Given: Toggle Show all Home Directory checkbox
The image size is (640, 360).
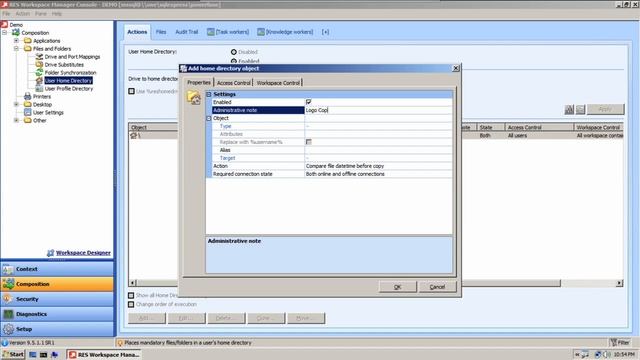Looking at the screenshot, I should tap(131, 295).
